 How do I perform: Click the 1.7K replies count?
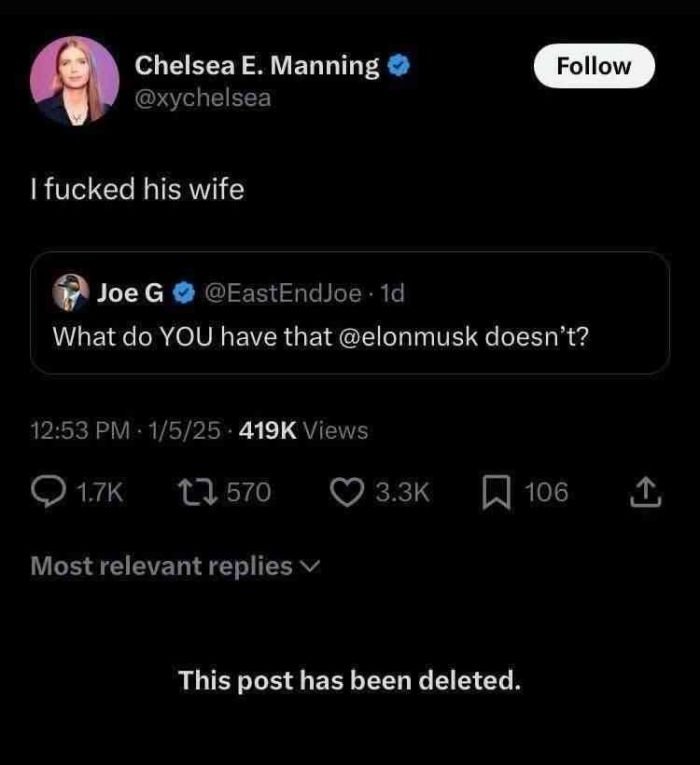pos(99,492)
